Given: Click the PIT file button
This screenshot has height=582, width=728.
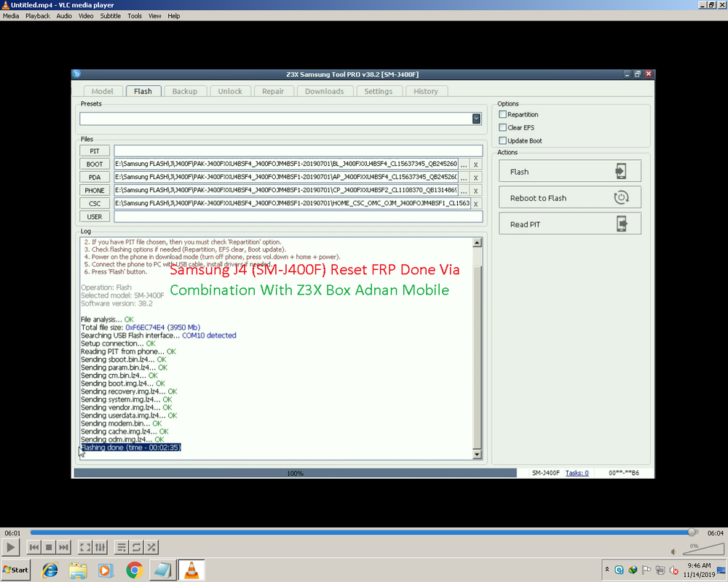Looking at the screenshot, I should [95, 151].
